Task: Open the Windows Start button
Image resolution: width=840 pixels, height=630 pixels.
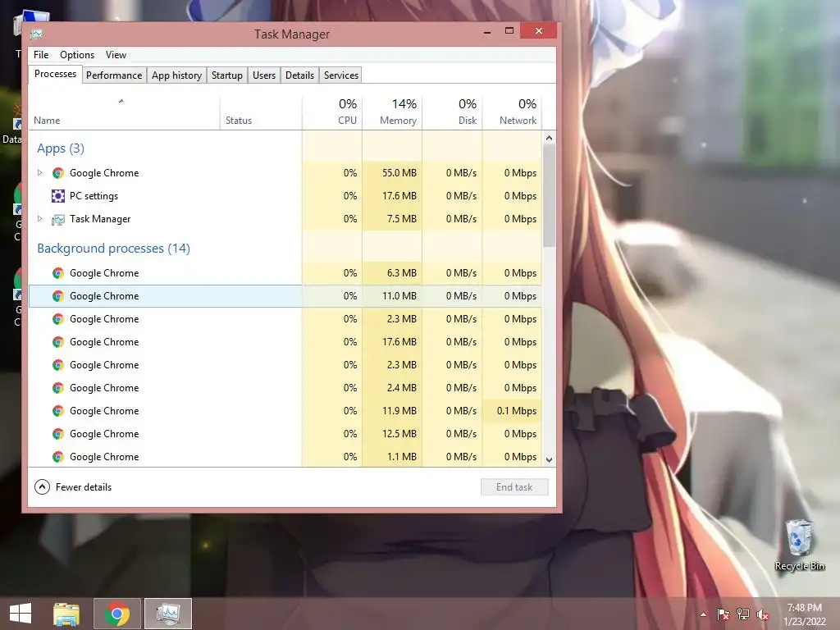Action: click(21, 614)
